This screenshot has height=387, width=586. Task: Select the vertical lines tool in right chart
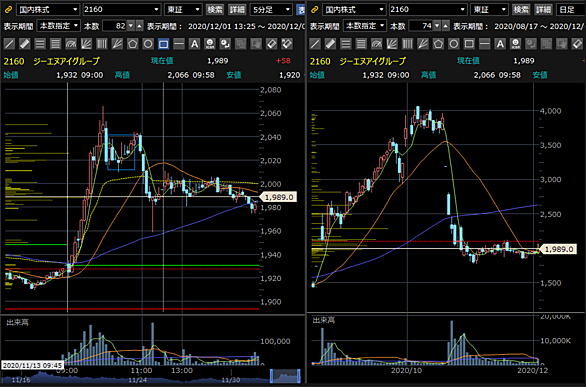[x=407, y=44]
